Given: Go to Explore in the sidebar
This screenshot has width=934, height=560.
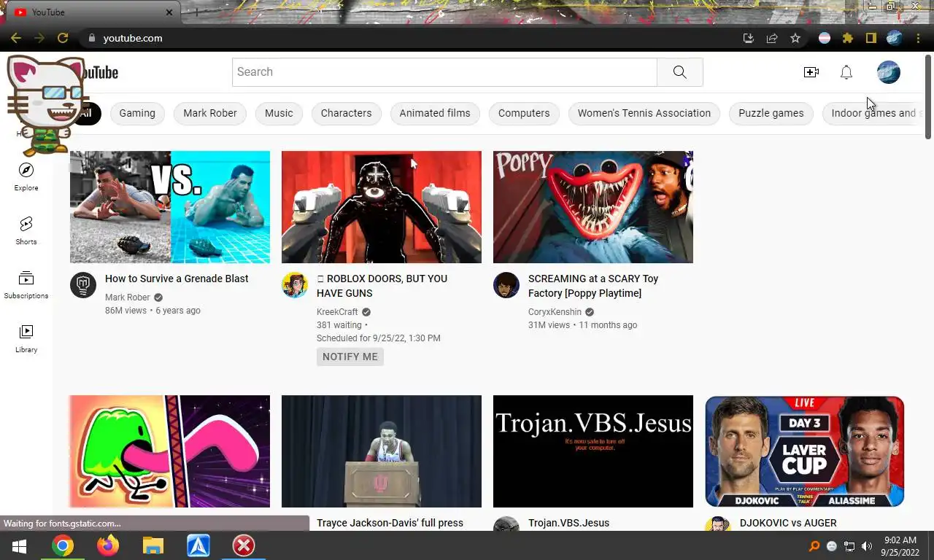Looking at the screenshot, I should pyautogui.click(x=26, y=177).
